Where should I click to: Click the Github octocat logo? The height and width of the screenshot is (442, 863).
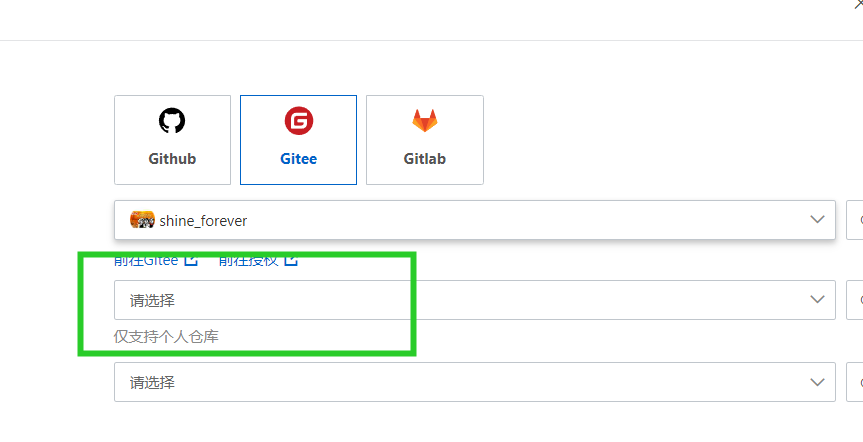(x=172, y=121)
